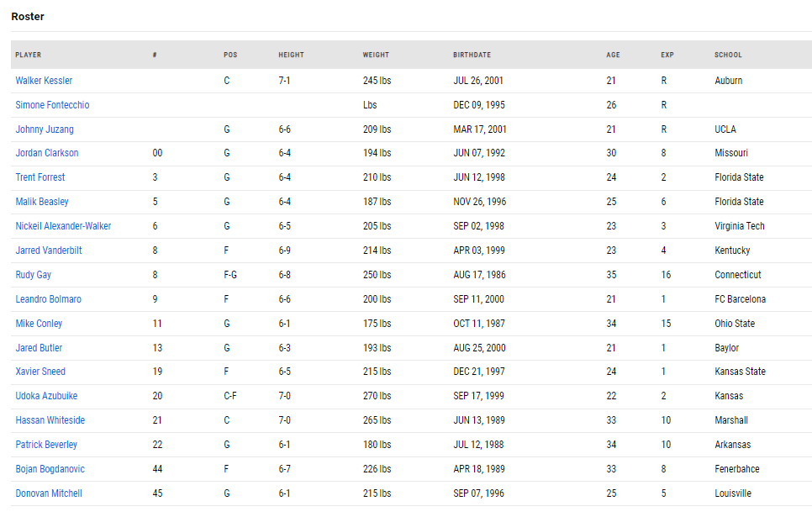View the Udoka Azubuike profile

point(46,396)
